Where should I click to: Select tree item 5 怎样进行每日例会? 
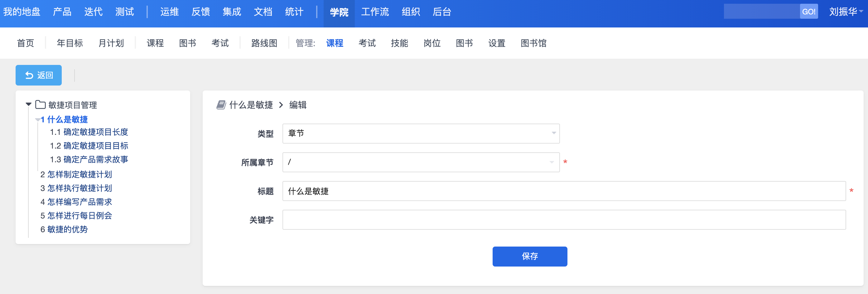point(76,215)
